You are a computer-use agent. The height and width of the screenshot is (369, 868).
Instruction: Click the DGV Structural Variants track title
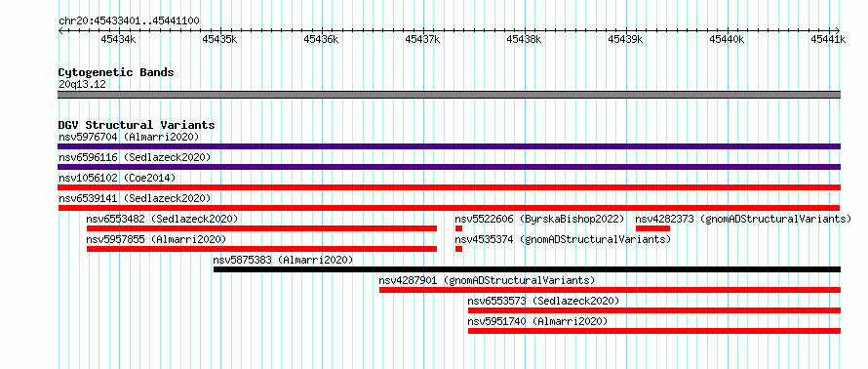137,125
